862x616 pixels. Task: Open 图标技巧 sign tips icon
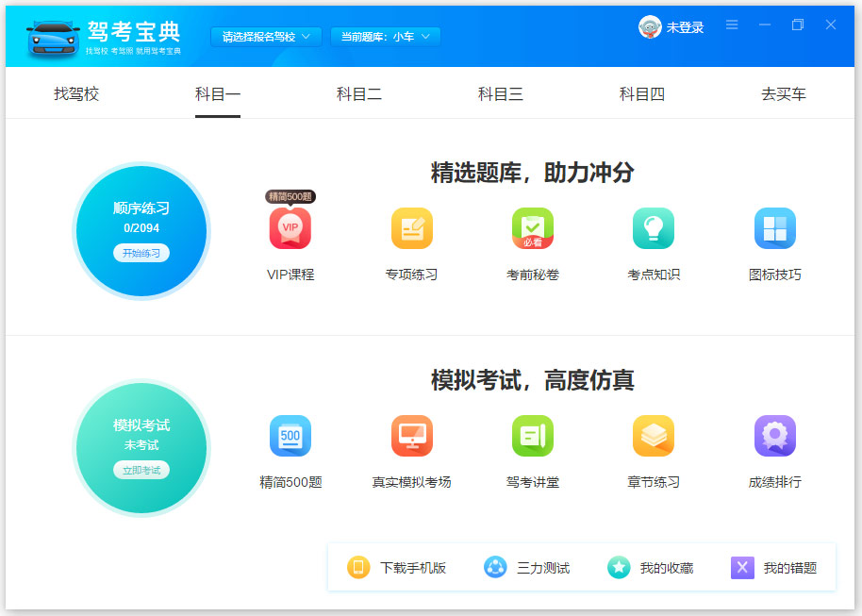tap(774, 227)
